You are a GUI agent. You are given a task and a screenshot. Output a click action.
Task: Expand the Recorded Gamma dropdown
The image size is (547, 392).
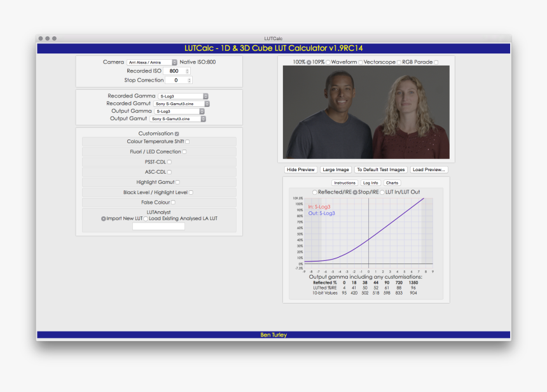point(183,96)
